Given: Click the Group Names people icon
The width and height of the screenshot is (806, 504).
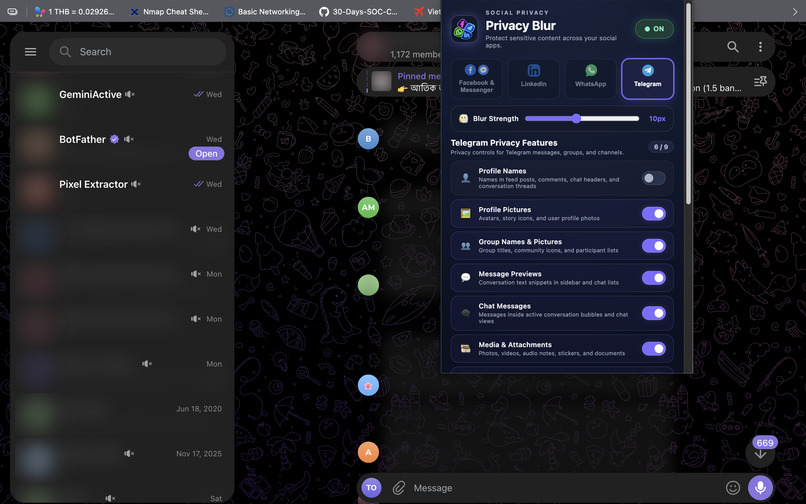Looking at the screenshot, I should (465, 246).
